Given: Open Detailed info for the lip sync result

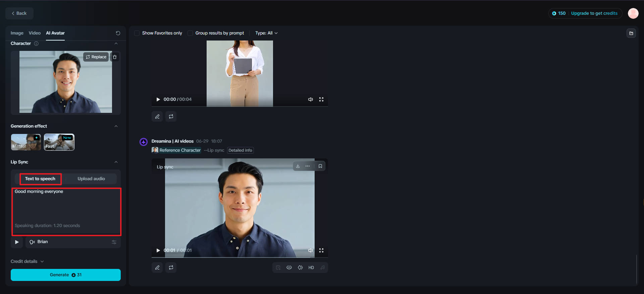Looking at the screenshot, I should click(240, 150).
